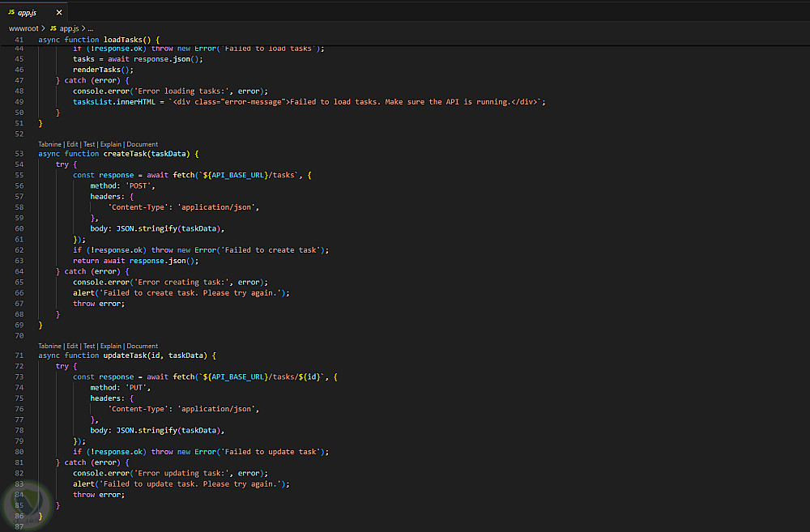810x532 pixels.
Task: Click Document code lens above updateTask
Action: click(143, 346)
